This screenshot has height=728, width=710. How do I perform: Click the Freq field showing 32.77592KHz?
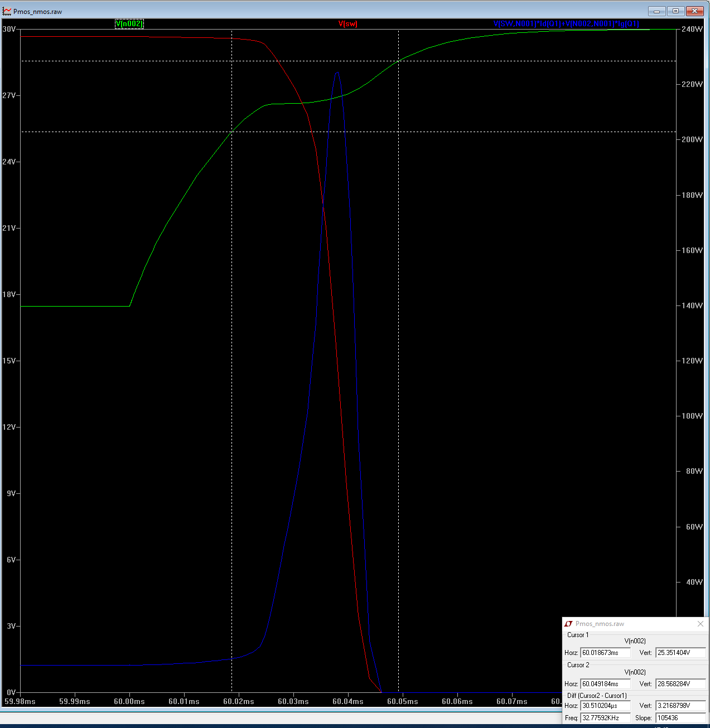click(x=605, y=718)
